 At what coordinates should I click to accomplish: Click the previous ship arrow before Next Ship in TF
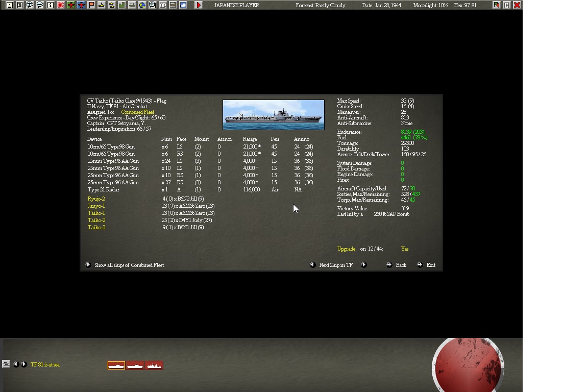click(312, 265)
